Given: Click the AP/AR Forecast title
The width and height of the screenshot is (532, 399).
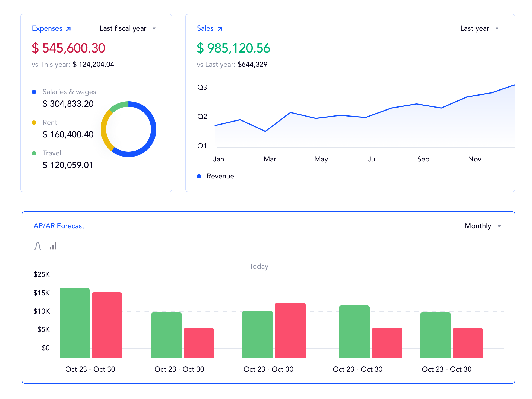Looking at the screenshot, I should click(x=59, y=226).
